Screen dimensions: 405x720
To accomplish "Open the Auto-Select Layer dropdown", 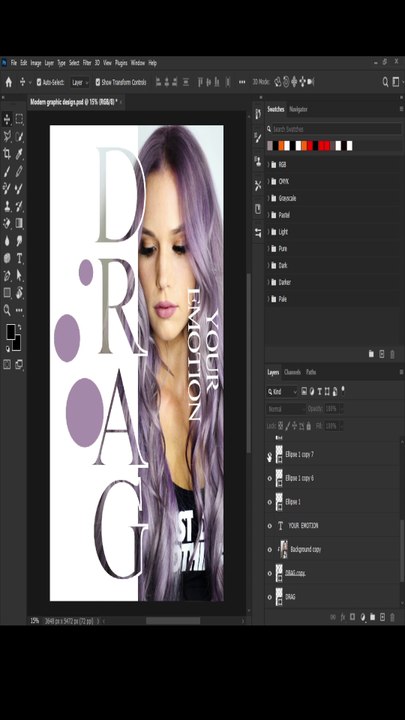I will tap(79, 82).
